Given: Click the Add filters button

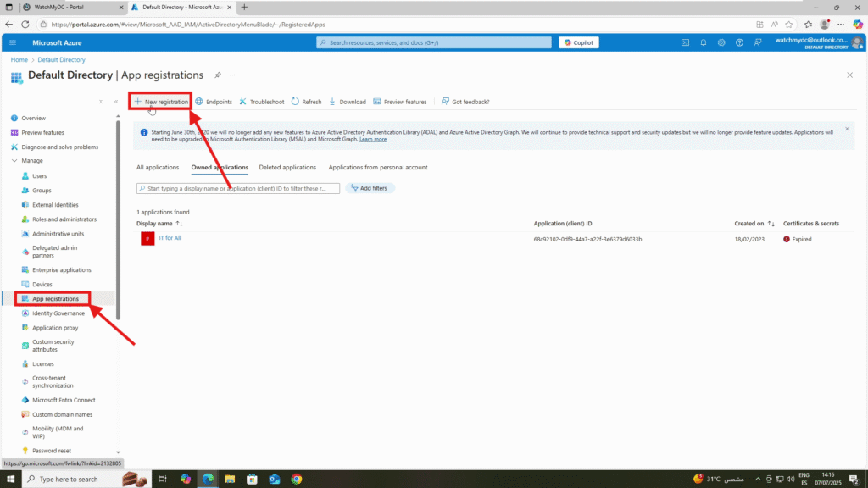Looking at the screenshot, I should click(x=370, y=189).
